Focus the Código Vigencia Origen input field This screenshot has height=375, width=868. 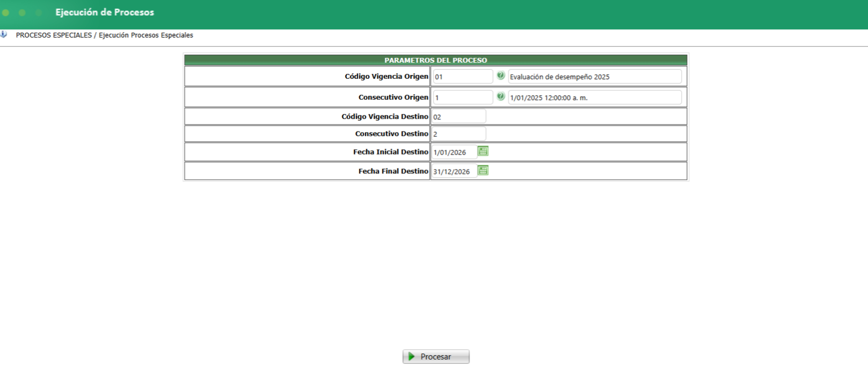[x=463, y=77]
